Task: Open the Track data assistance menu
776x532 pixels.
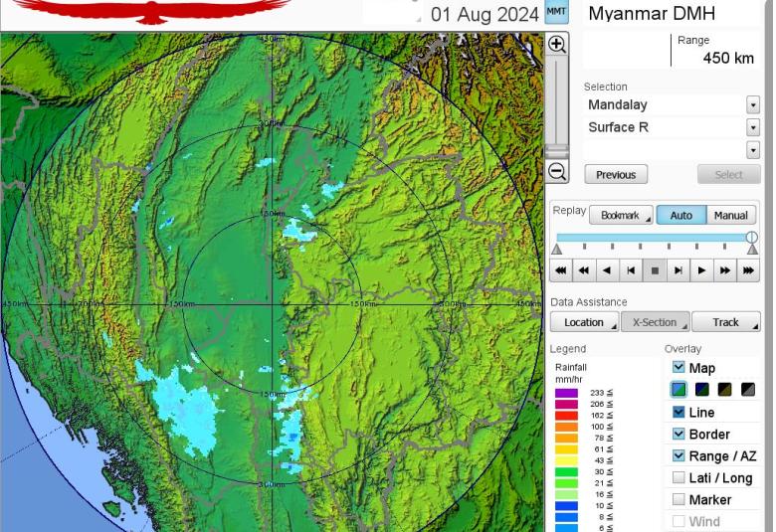Action: coord(726,322)
